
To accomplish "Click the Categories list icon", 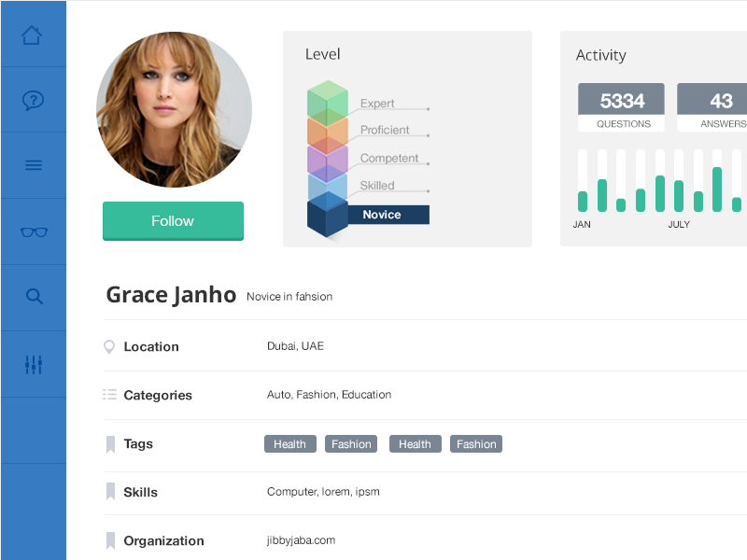I will pyautogui.click(x=109, y=394).
